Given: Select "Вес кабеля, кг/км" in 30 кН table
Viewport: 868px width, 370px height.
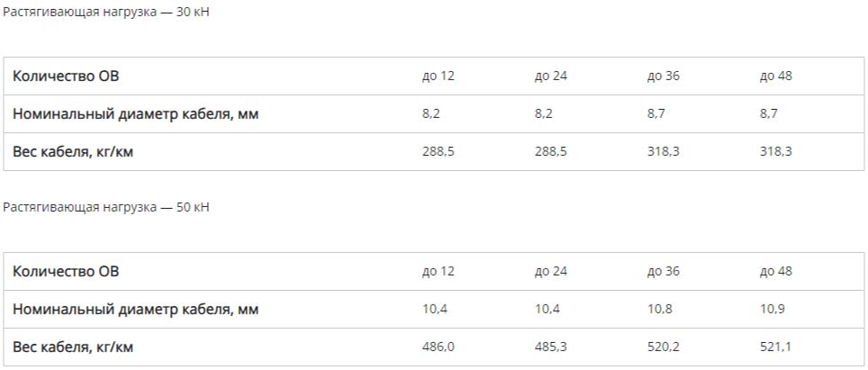Looking at the screenshot, I should pyautogui.click(x=73, y=152).
